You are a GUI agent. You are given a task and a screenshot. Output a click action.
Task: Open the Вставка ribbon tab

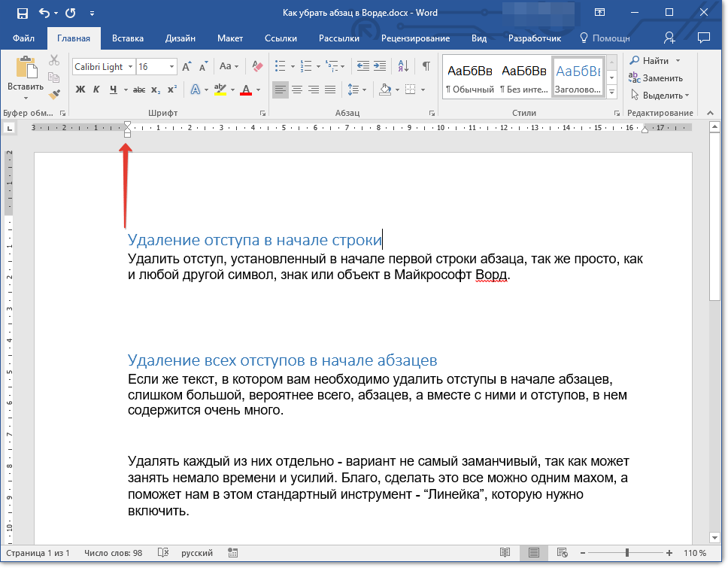pyautogui.click(x=128, y=38)
